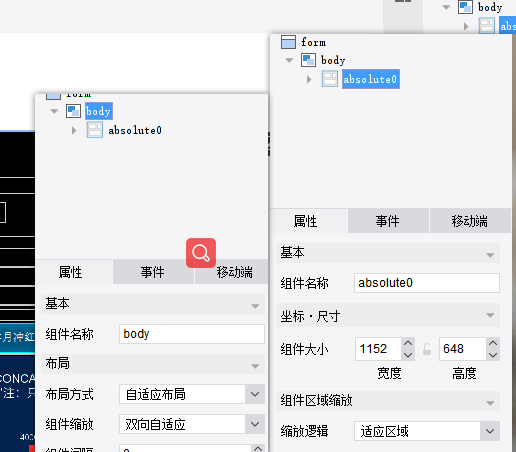Expand absolute0 node in left panel tree
This screenshot has height=452, width=516.
(x=74, y=130)
